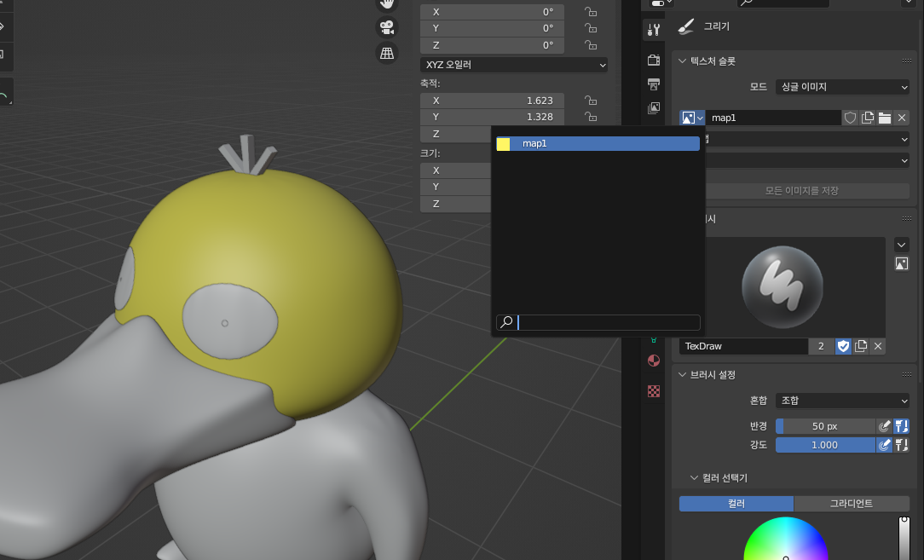Open the 모드 싱글 이미지 dropdown
The width and height of the screenshot is (924, 560).
click(x=842, y=87)
